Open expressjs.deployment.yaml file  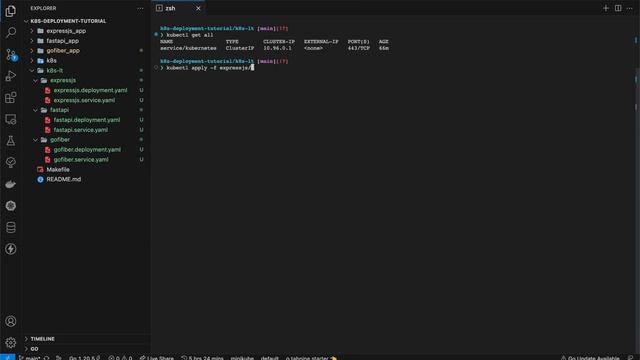(x=91, y=90)
